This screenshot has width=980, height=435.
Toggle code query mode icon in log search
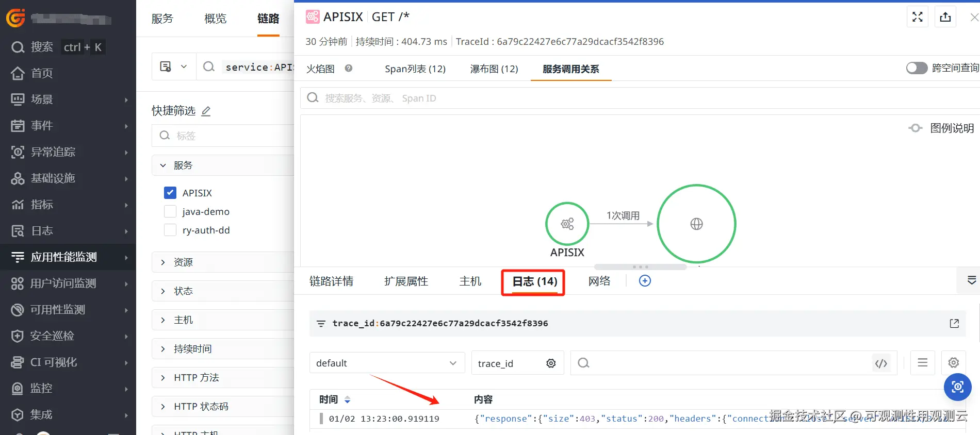[x=881, y=363]
